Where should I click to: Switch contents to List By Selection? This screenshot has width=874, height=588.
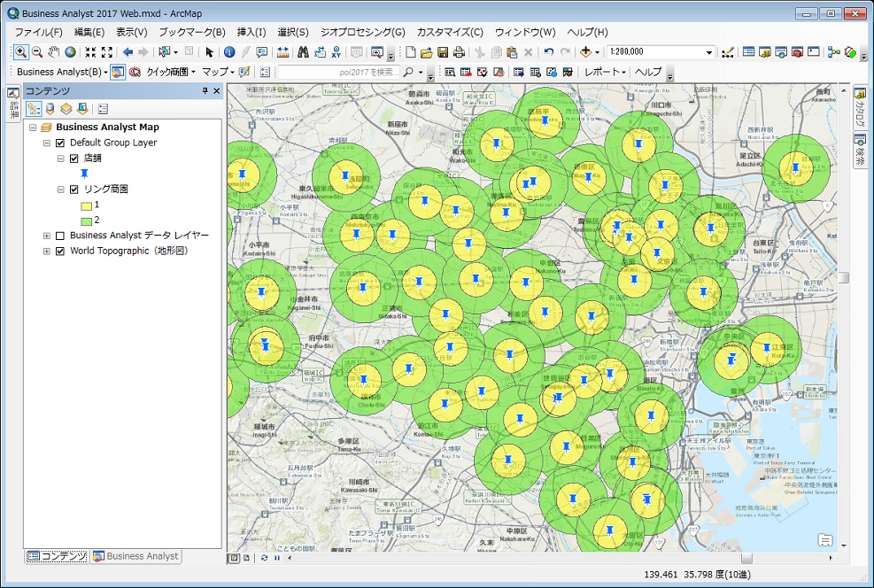point(82,109)
